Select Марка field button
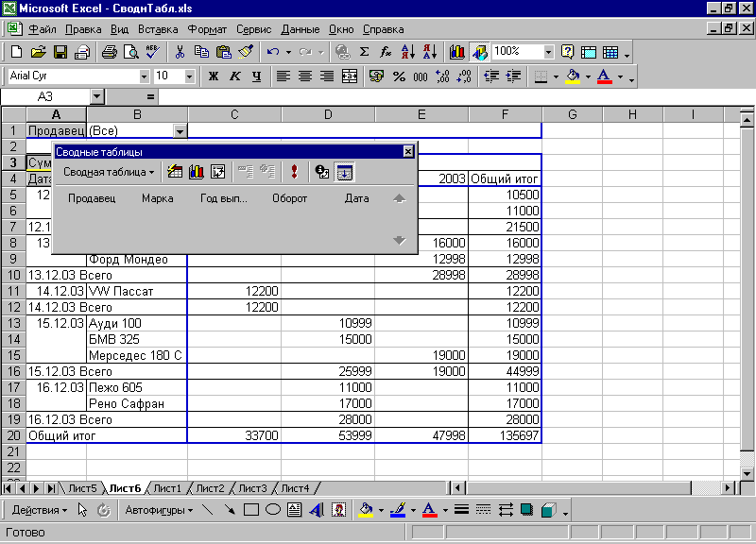The image size is (756, 544). 157,198
